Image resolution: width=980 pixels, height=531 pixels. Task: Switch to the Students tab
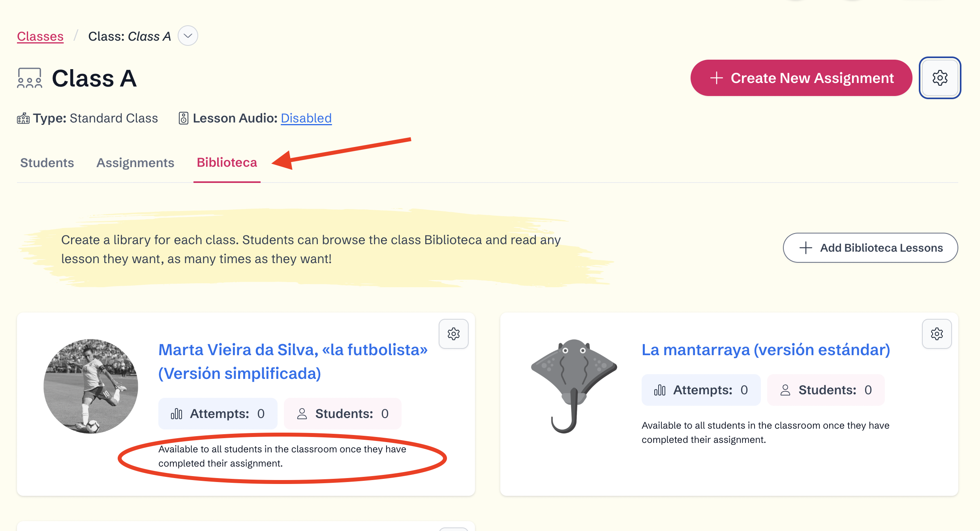(47, 163)
